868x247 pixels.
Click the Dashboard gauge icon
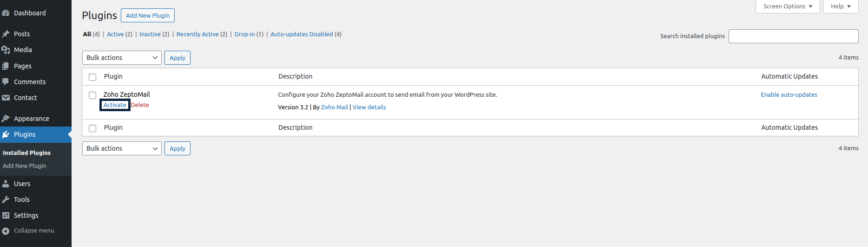click(x=6, y=13)
